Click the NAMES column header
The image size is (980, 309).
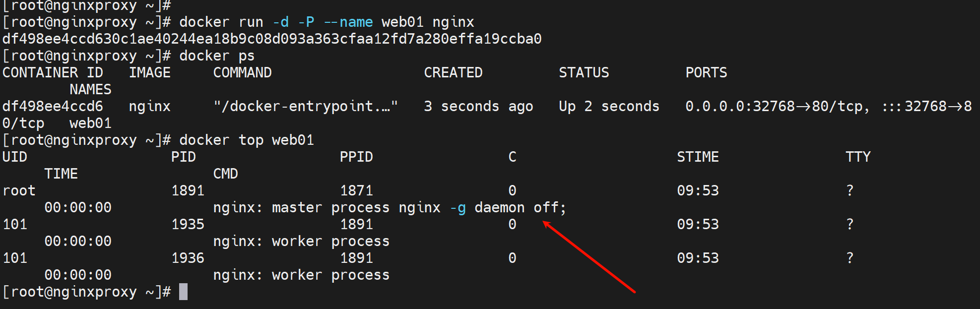[90, 89]
